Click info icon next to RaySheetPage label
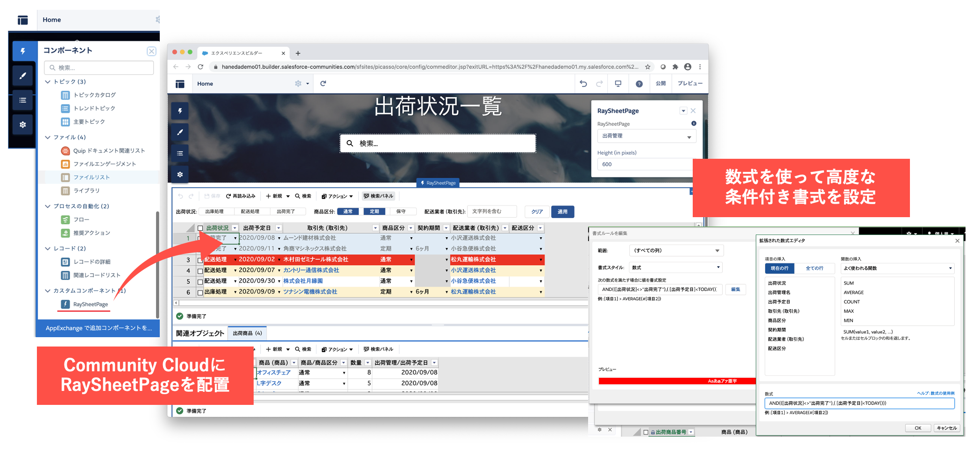This screenshot has height=467, width=980. click(x=694, y=123)
